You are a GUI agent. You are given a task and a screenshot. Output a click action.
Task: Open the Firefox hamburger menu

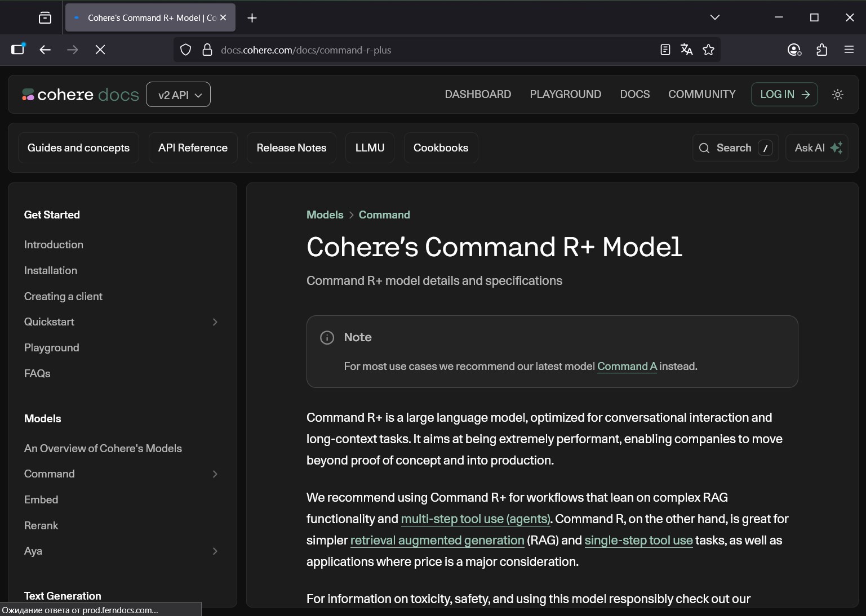pos(849,50)
